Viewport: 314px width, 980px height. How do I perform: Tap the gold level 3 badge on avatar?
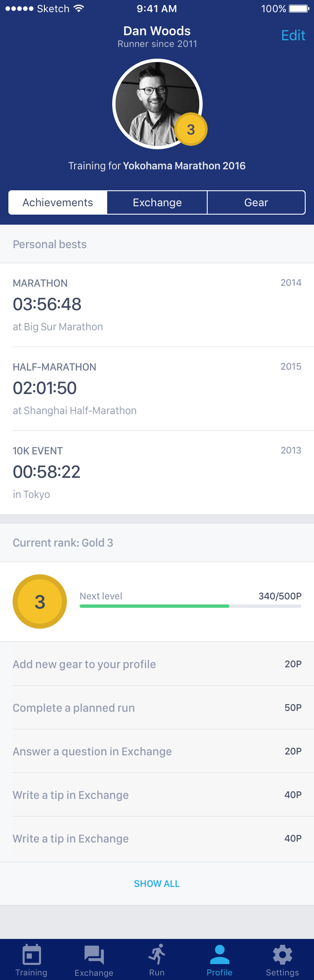click(191, 130)
